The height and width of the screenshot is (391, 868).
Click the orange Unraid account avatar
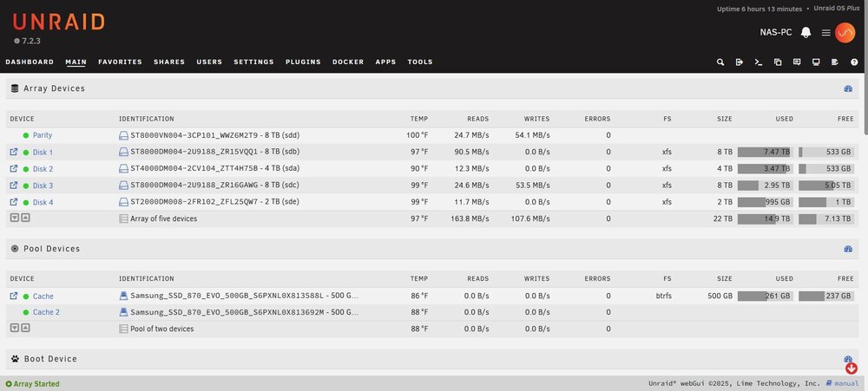845,33
